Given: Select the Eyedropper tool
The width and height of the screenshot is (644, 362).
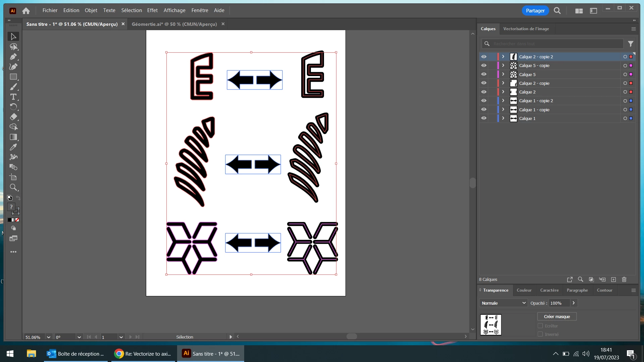Looking at the screenshot, I should 13,147.
